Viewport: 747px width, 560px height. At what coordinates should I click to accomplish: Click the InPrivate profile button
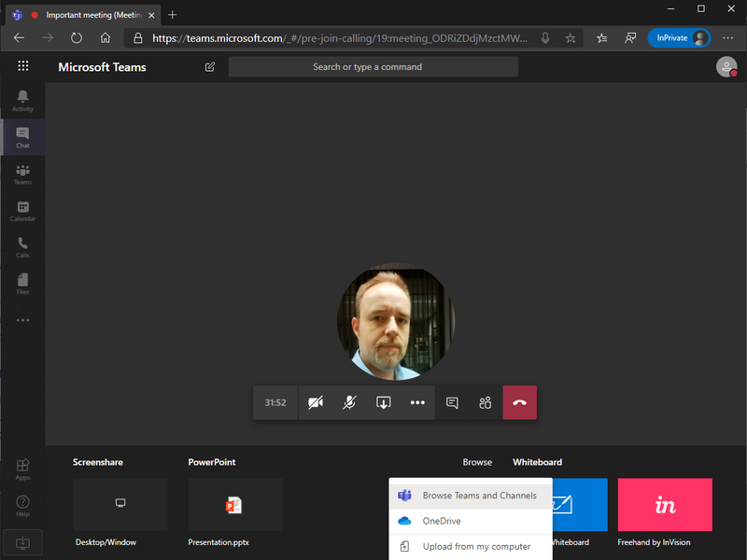(679, 38)
